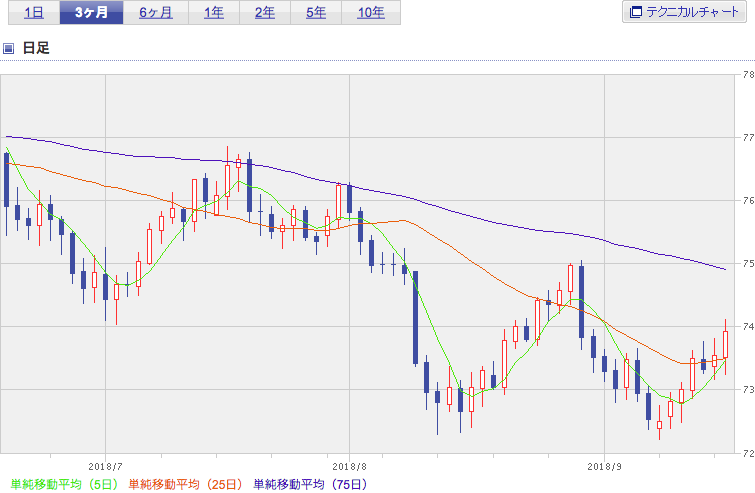The width and height of the screenshot is (755, 493).
Task: Click the 75 price axis label
Action: tap(748, 264)
